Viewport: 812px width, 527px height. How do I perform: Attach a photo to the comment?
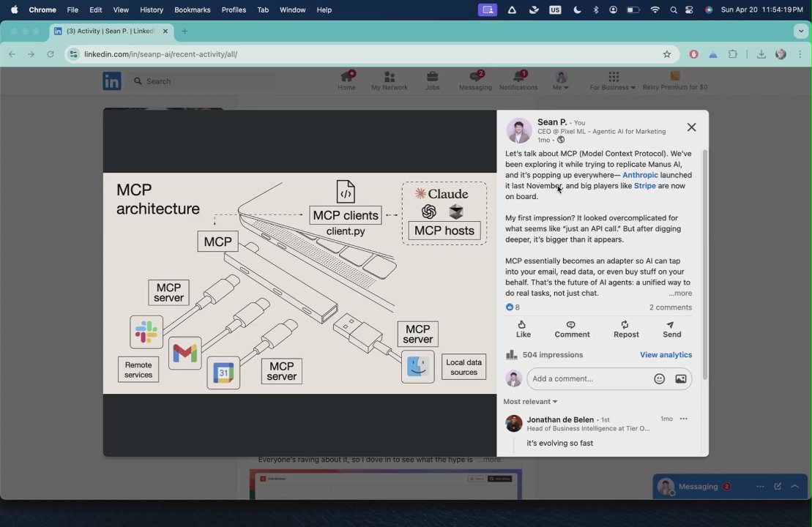[x=680, y=379]
